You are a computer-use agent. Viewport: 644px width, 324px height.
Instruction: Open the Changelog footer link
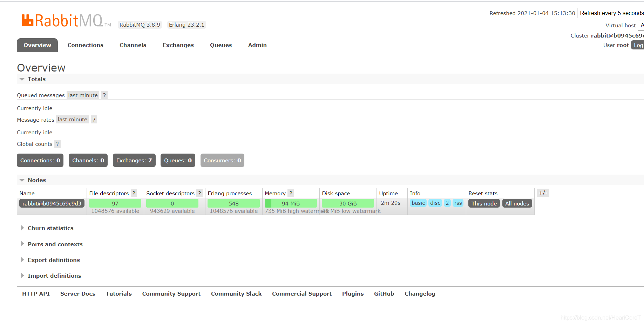pos(420,294)
